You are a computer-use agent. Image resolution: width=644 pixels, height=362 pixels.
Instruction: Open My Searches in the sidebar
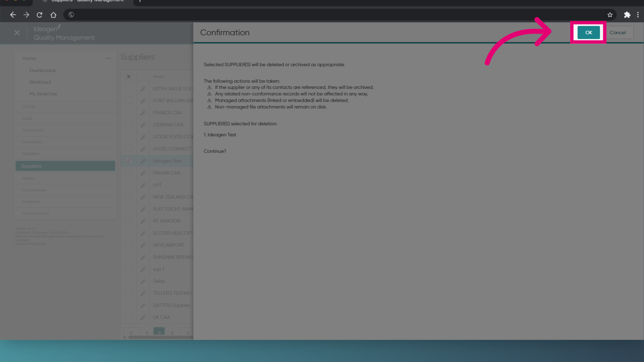point(43,94)
